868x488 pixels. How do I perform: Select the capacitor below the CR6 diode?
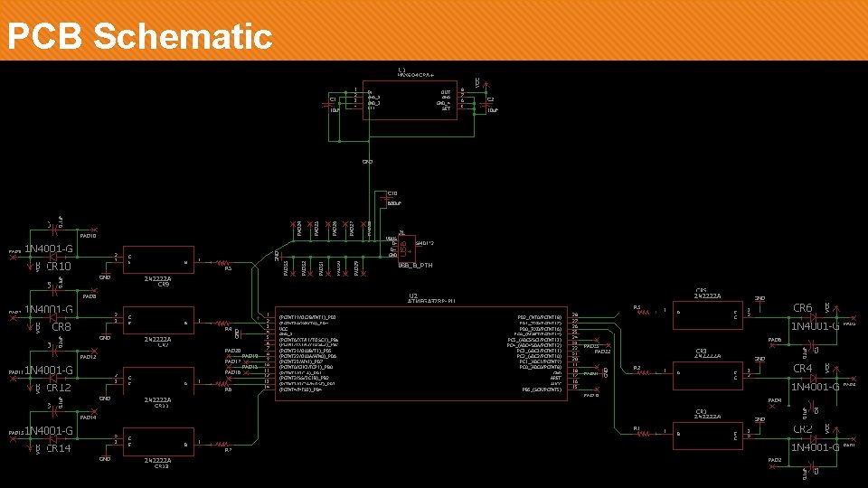(x=812, y=345)
